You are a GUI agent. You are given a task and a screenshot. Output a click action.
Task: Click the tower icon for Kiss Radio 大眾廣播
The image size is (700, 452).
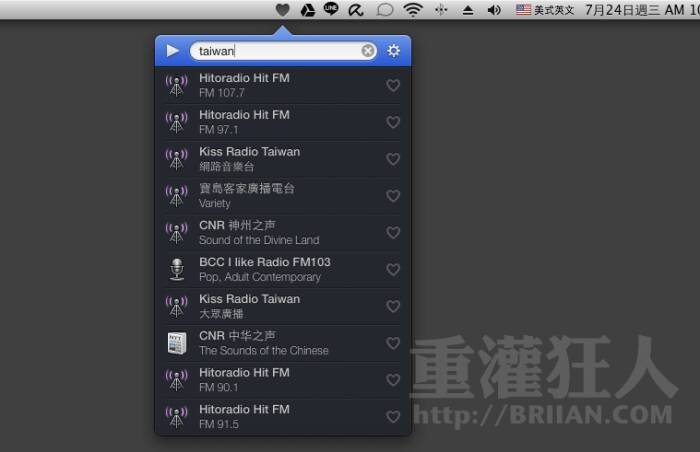[x=177, y=307]
